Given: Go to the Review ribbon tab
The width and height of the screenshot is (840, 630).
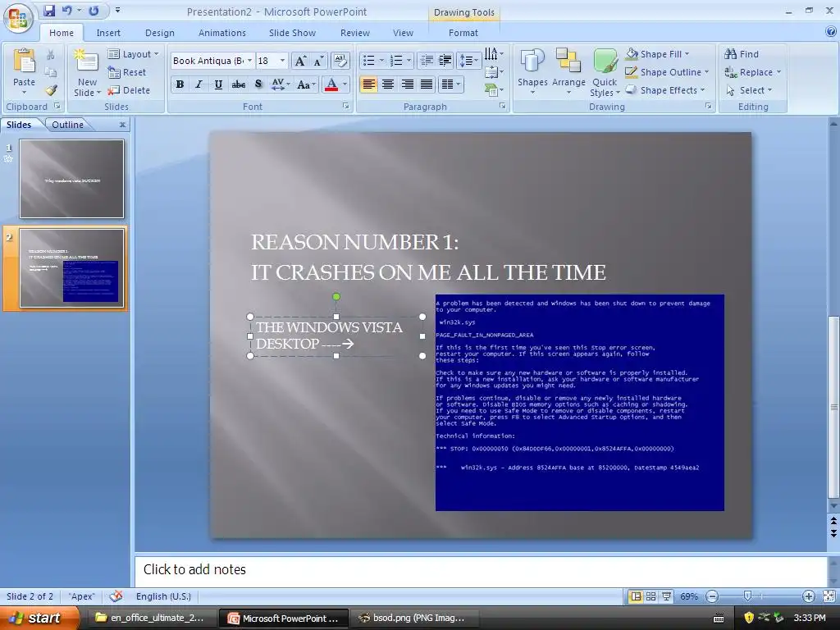Looking at the screenshot, I should (x=354, y=33).
